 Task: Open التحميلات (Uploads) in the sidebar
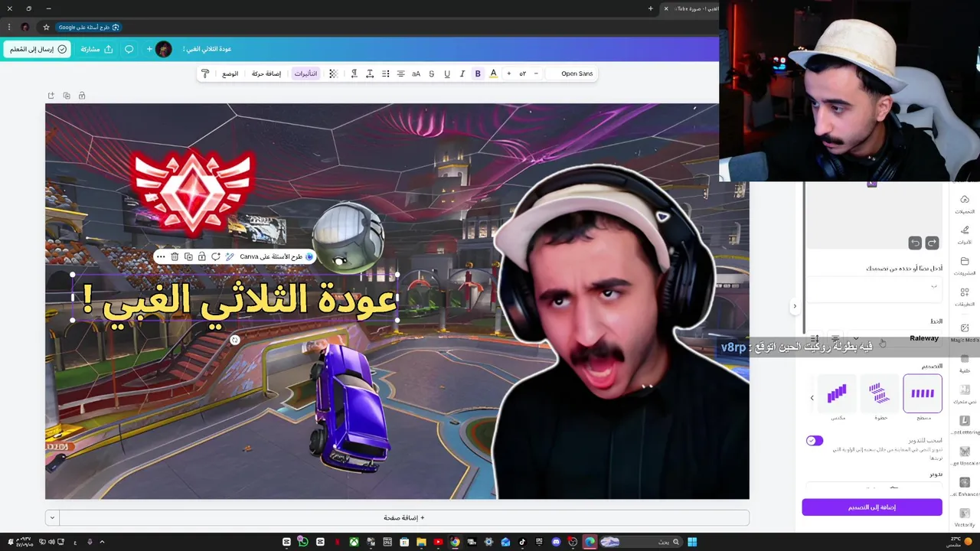965,204
